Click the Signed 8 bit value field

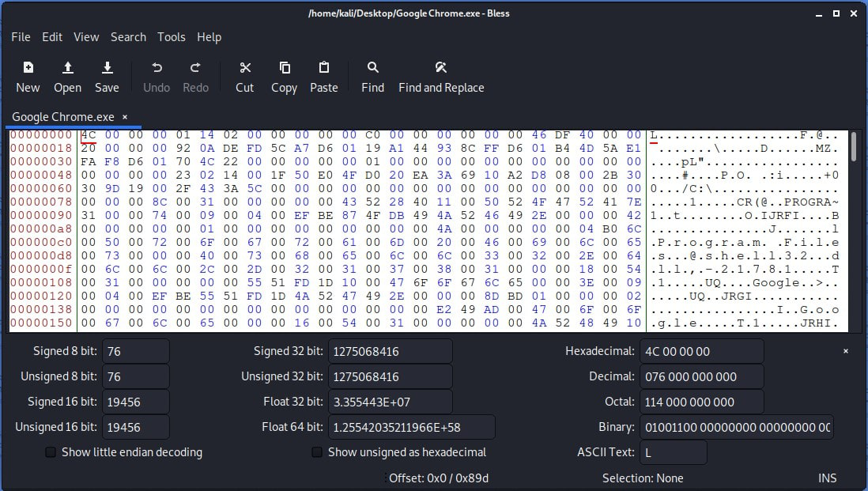tap(136, 352)
